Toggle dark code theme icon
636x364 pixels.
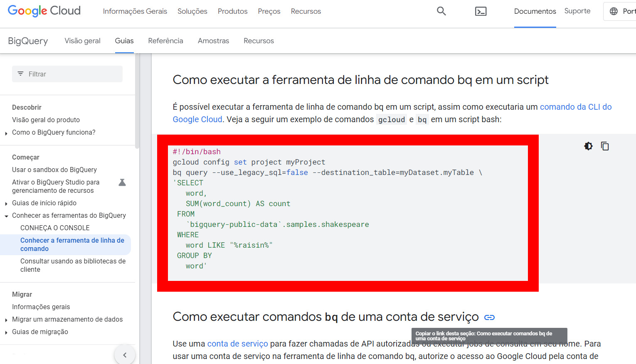pyautogui.click(x=588, y=146)
